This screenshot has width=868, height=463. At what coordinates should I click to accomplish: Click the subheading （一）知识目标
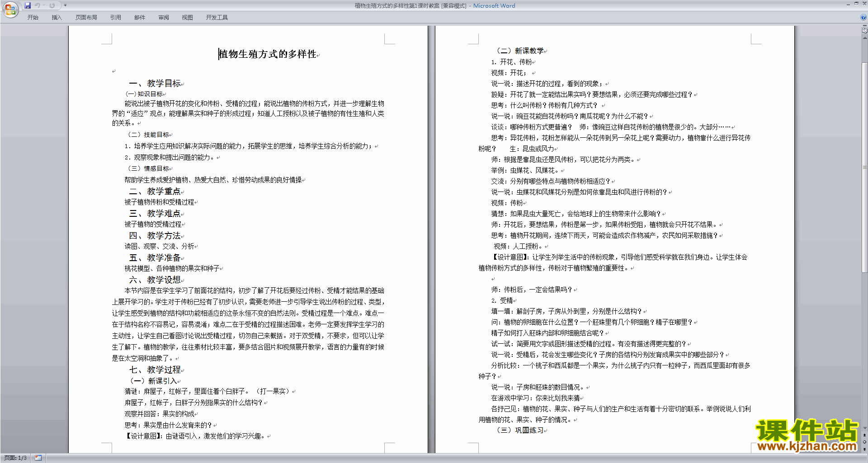pos(144,94)
